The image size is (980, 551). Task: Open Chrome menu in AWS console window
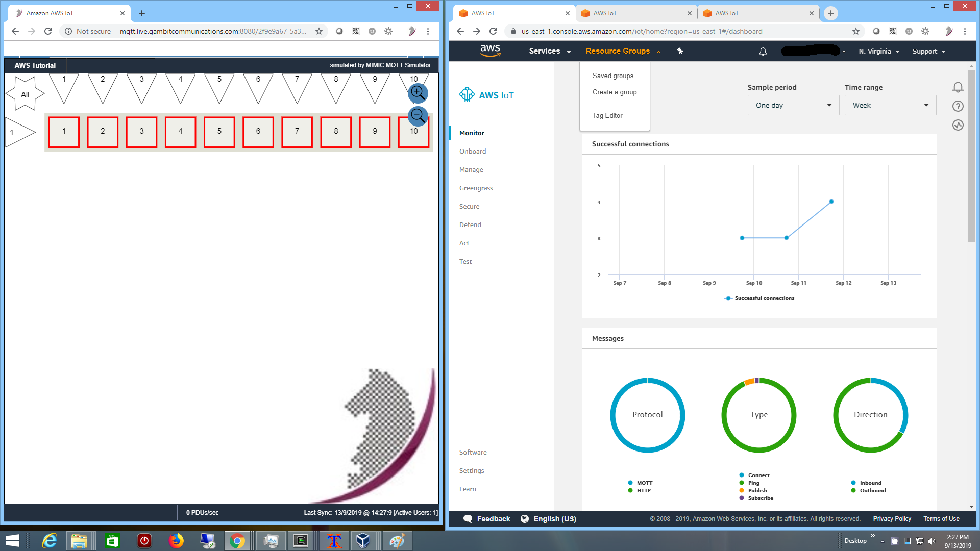click(965, 31)
